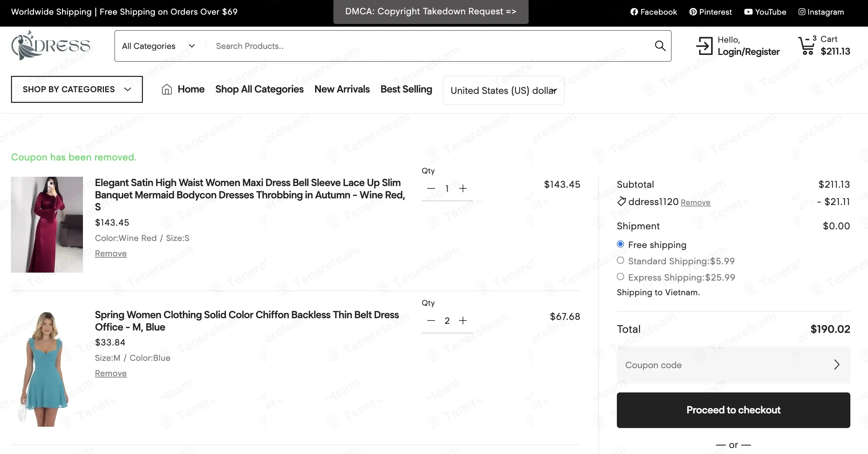The image size is (868, 454).
Task: Click the Search Products input field
Action: coord(431,46)
